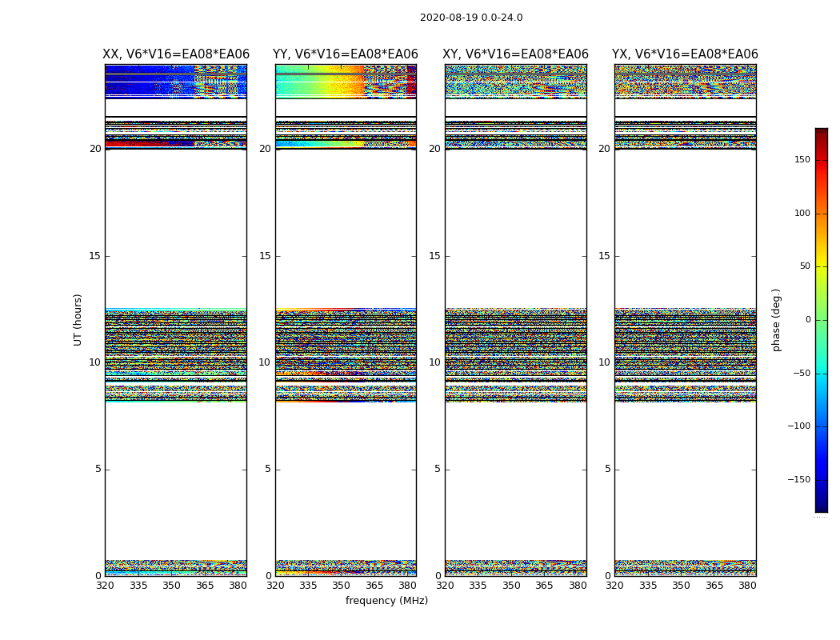The height and width of the screenshot is (640, 840).
Task: Click XX panel y-axis tick 15
Action: pyautogui.click(x=95, y=256)
